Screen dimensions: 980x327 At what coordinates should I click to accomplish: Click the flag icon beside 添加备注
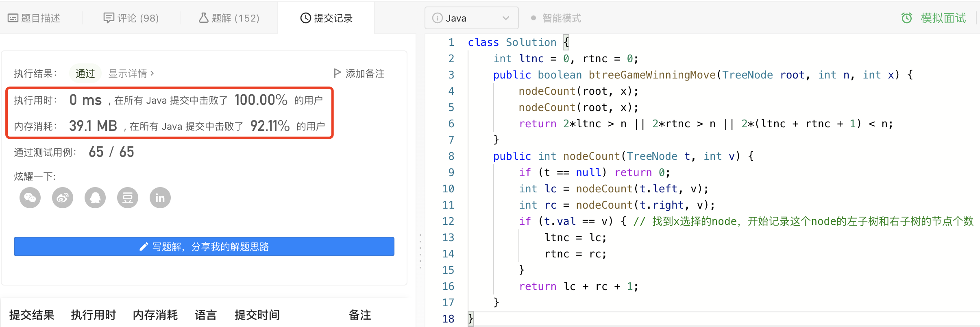[337, 73]
